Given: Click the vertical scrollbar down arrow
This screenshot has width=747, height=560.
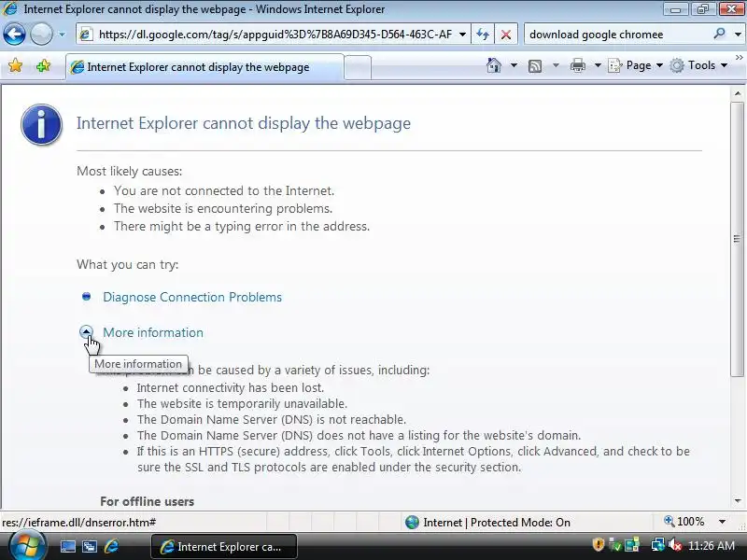Looking at the screenshot, I should click(738, 500).
